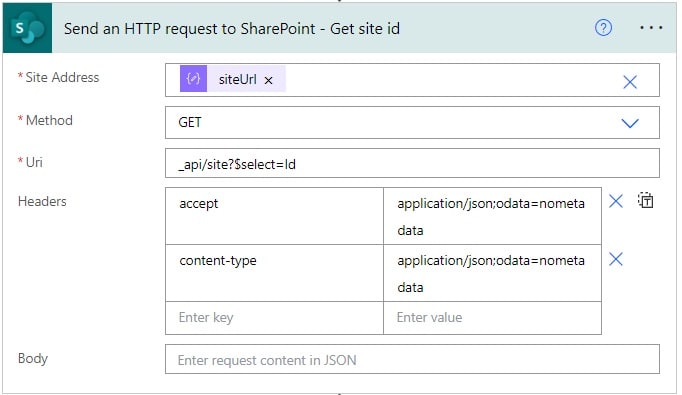Click the Headers label
The width and height of the screenshot is (682, 395).
pos(42,201)
